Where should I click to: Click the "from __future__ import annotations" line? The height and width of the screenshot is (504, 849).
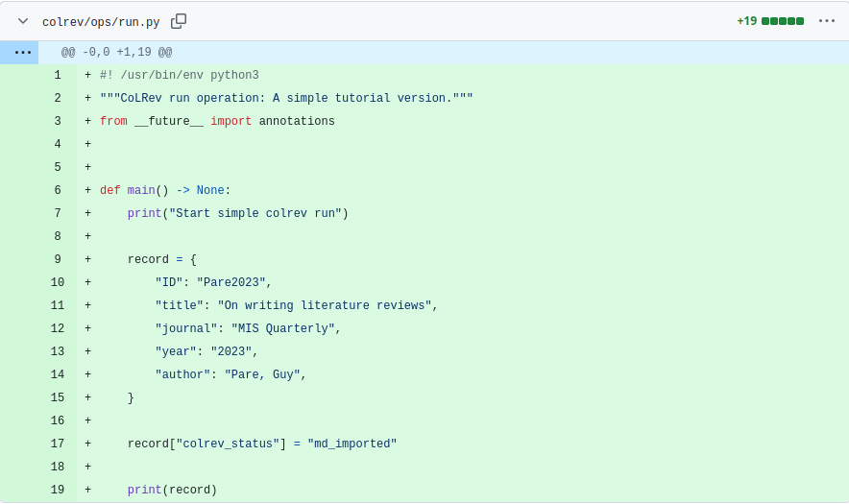217,122
